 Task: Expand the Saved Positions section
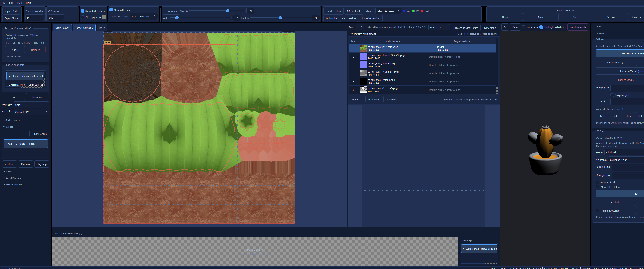(12, 178)
